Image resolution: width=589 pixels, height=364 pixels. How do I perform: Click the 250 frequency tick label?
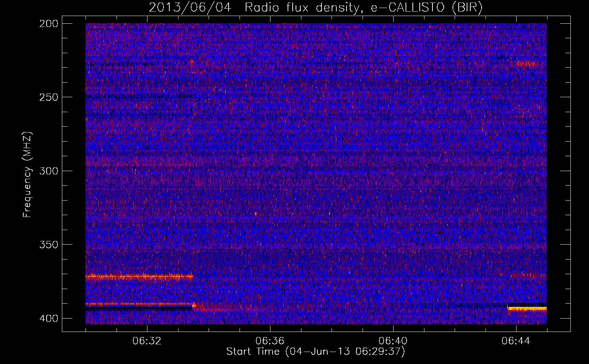(x=48, y=97)
